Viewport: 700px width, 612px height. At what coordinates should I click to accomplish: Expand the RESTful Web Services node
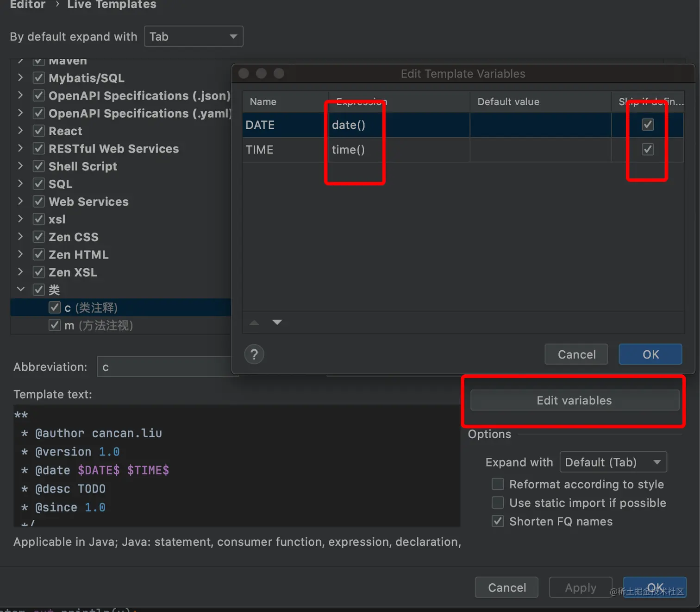coord(20,148)
